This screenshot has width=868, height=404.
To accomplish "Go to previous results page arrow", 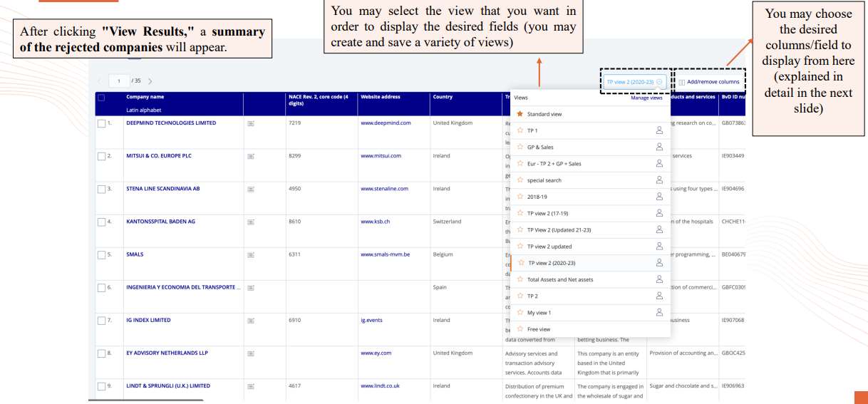I will point(100,81).
